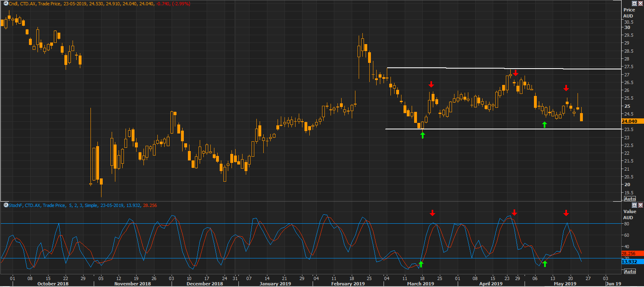Maximize the StochF indicator panel
This screenshot has height=287, width=644.
(634, 205)
